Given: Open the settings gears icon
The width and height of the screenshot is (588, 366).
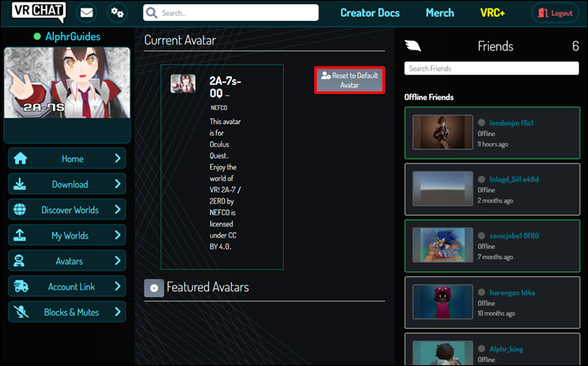Looking at the screenshot, I should (x=117, y=13).
